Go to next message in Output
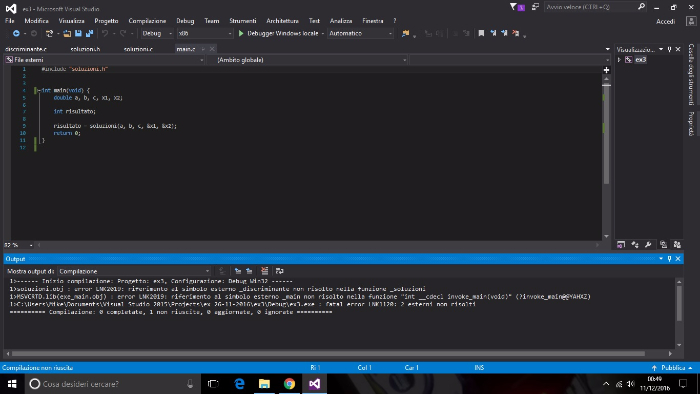The image size is (700, 394). (x=249, y=271)
